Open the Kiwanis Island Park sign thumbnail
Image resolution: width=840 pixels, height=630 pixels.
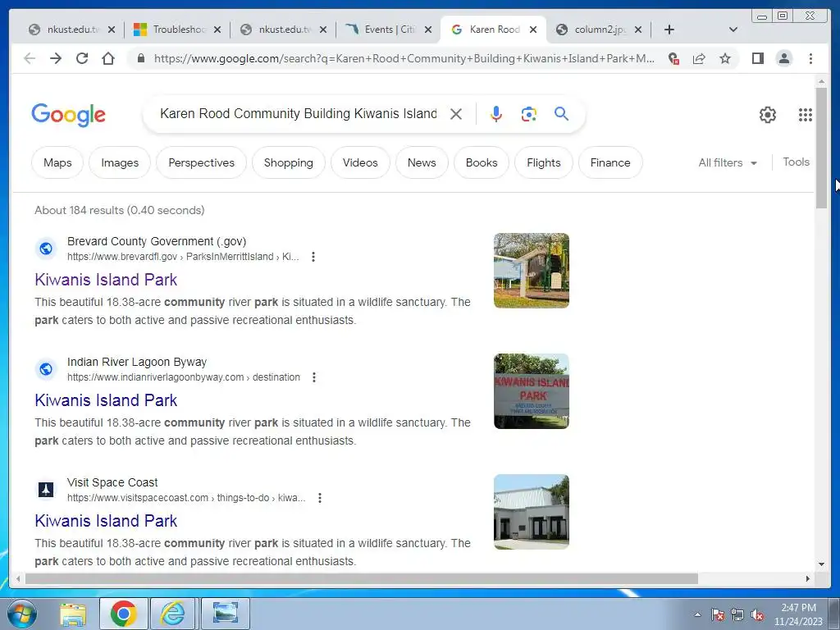point(531,391)
